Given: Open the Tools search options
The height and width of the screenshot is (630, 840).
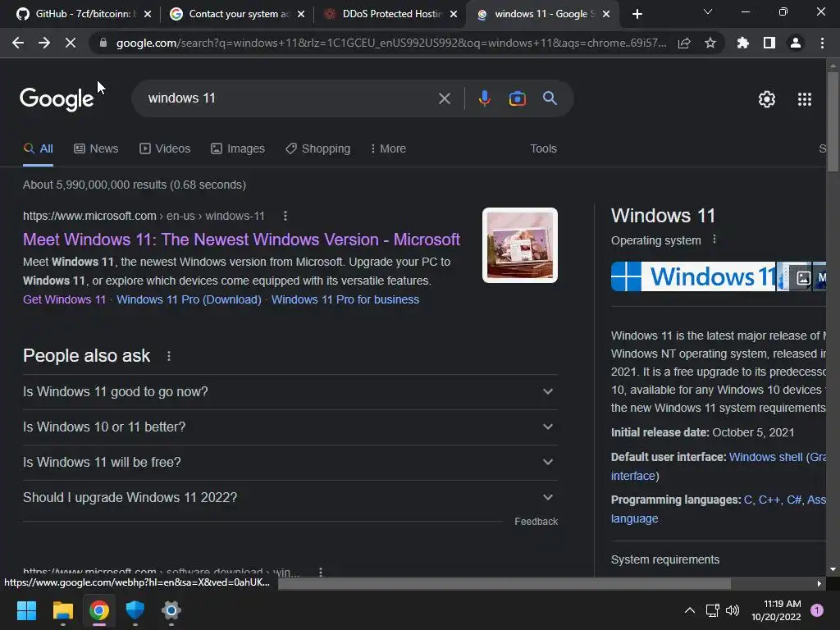Looking at the screenshot, I should click(x=543, y=148).
